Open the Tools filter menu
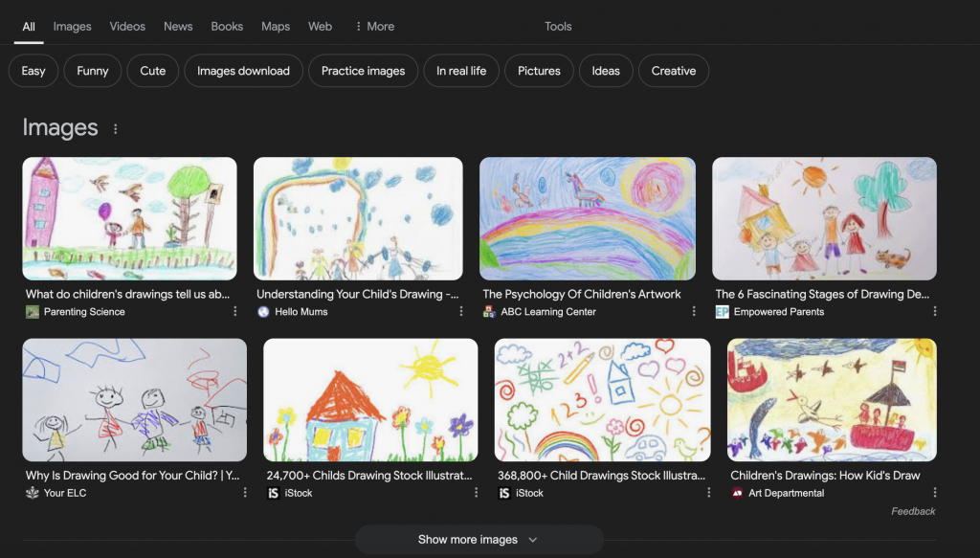 pos(558,27)
